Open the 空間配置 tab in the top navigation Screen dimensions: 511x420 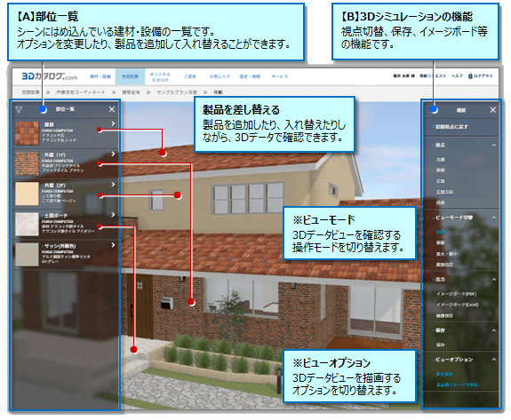click(x=130, y=76)
